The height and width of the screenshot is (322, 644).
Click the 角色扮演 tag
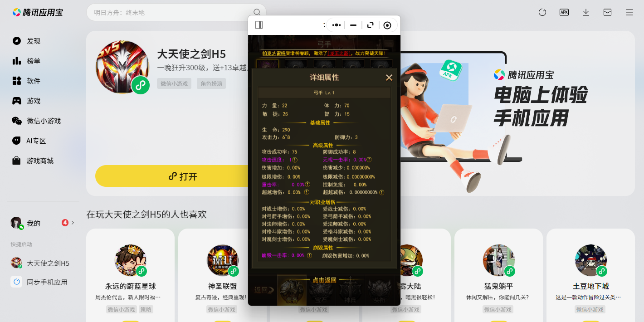coord(211,83)
